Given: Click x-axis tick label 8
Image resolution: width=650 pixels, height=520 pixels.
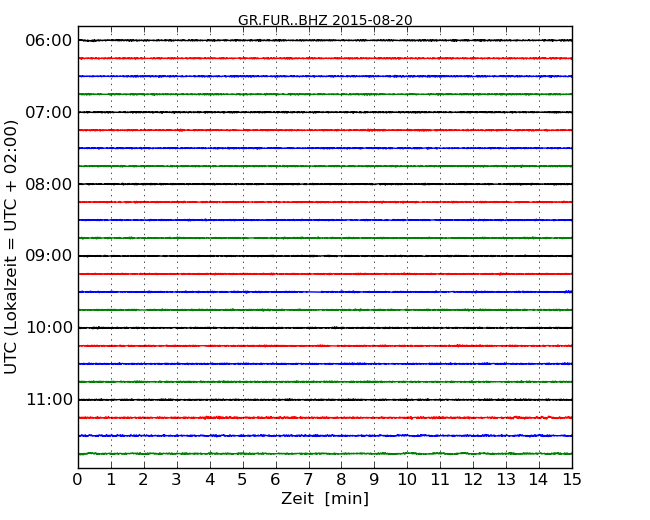Looking at the screenshot, I should [x=341, y=480].
